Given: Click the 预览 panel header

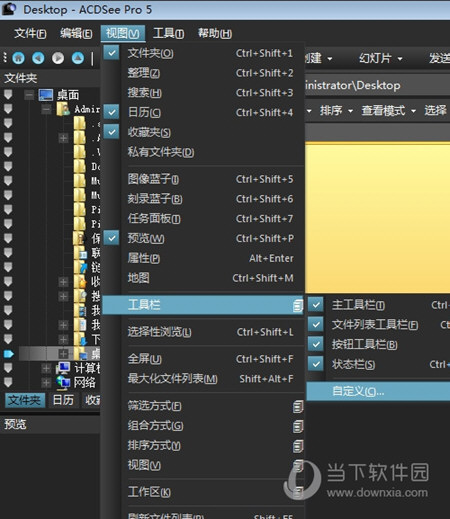Looking at the screenshot, I should [x=50, y=424].
